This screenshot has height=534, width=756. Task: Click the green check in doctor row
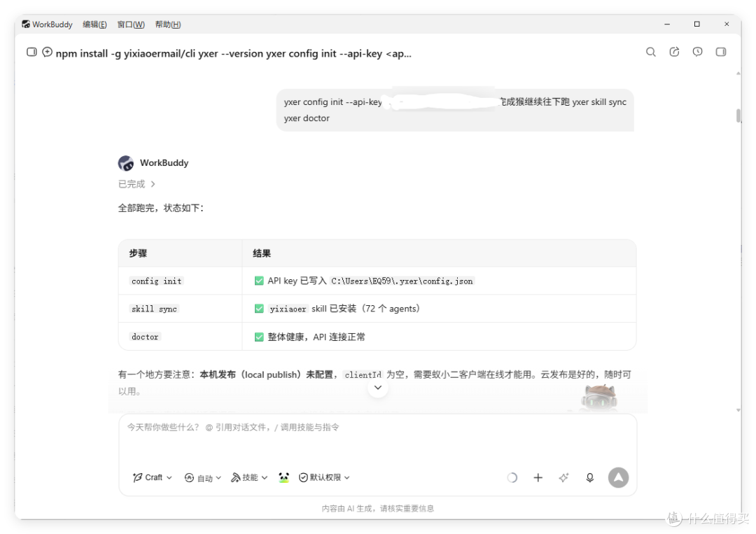point(259,337)
